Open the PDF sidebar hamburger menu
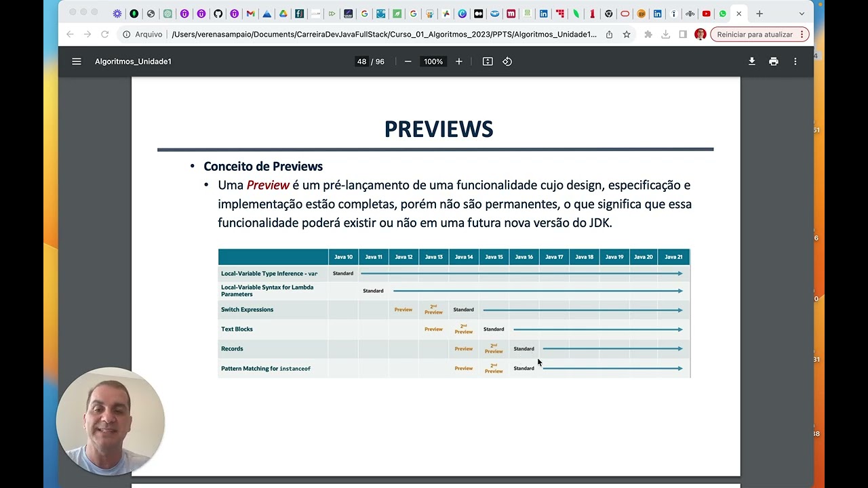The image size is (868, 488). point(77,62)
